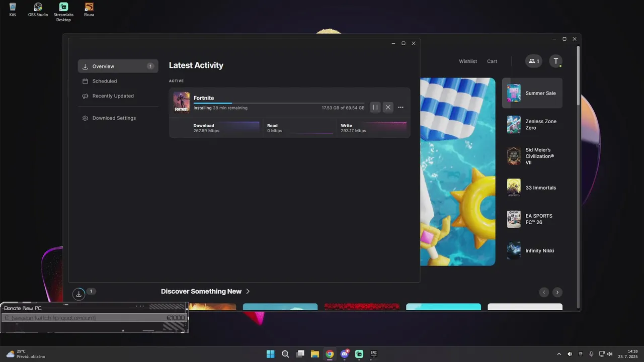
Task: Click the Donate New PC goal bar
Action: pyautogui.click(x=95, y=318)
